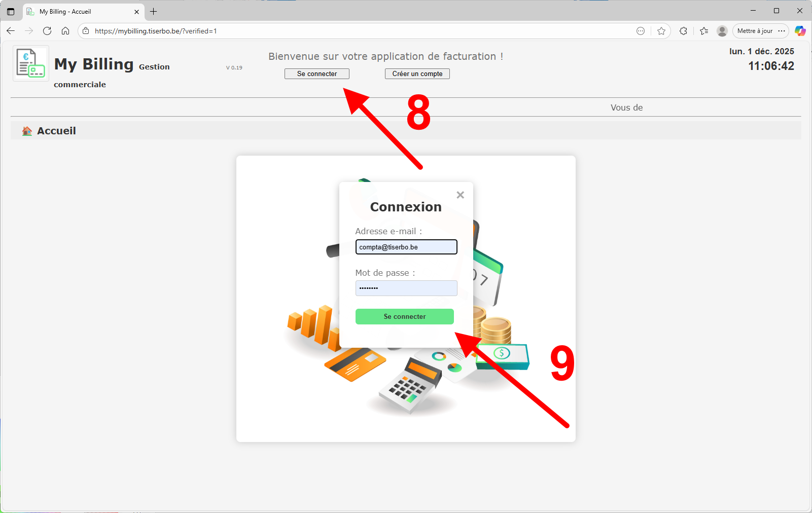Focus the Adresse e-mail input field
The height and width of the screenshot is (513, 812).
coord(406,247)
